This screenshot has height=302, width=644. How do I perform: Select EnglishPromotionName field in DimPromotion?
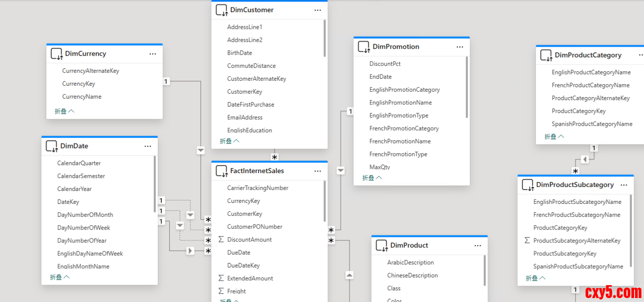[400, 103]
